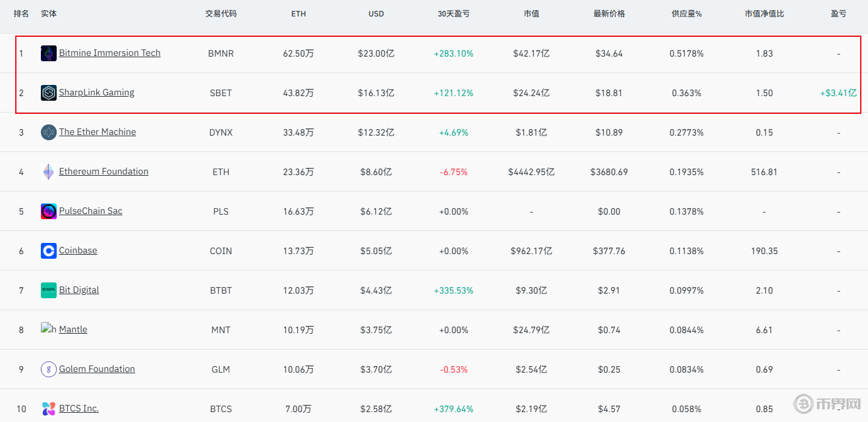Click the PulseChain Sac logo icon
The width and height of the screenshot is (868, 422).
click(x=49, y=211)
